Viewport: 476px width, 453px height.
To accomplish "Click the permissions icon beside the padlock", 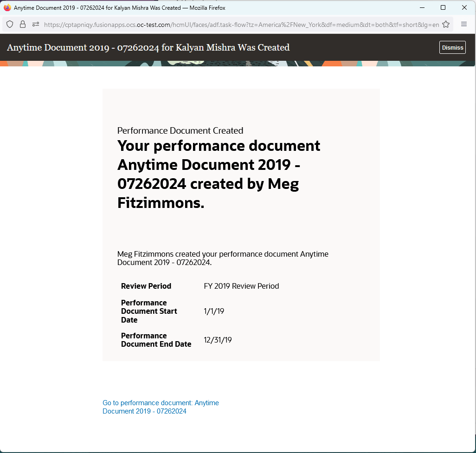I will (x=35, y=24).
